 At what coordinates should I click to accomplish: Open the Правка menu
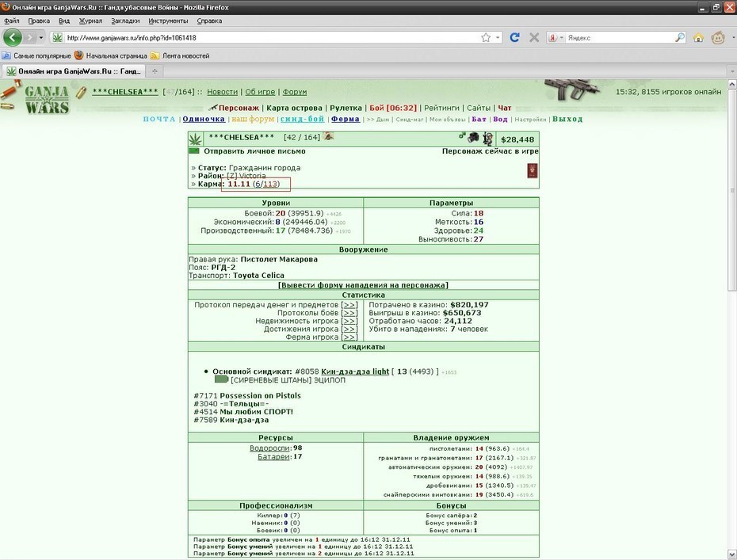click(x=39, y=21)
